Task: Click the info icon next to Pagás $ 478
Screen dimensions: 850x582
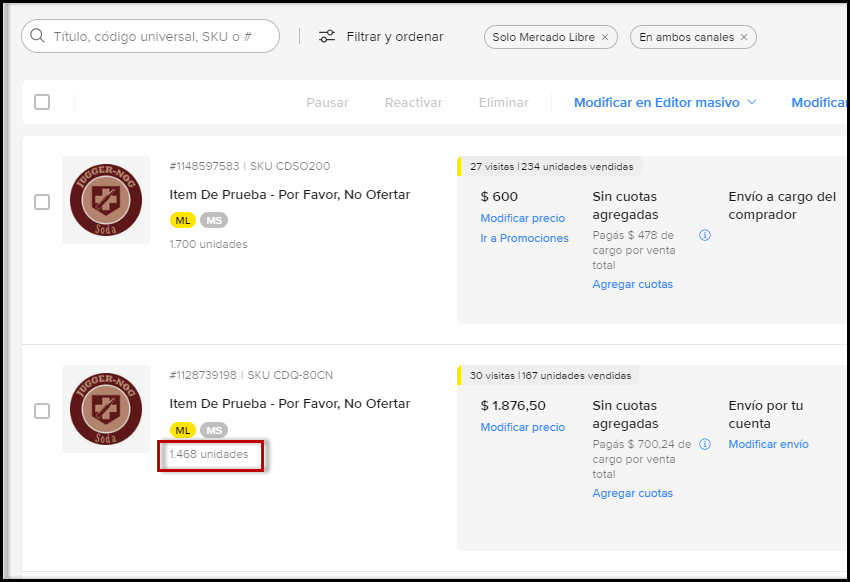Action: pos(705,235)
